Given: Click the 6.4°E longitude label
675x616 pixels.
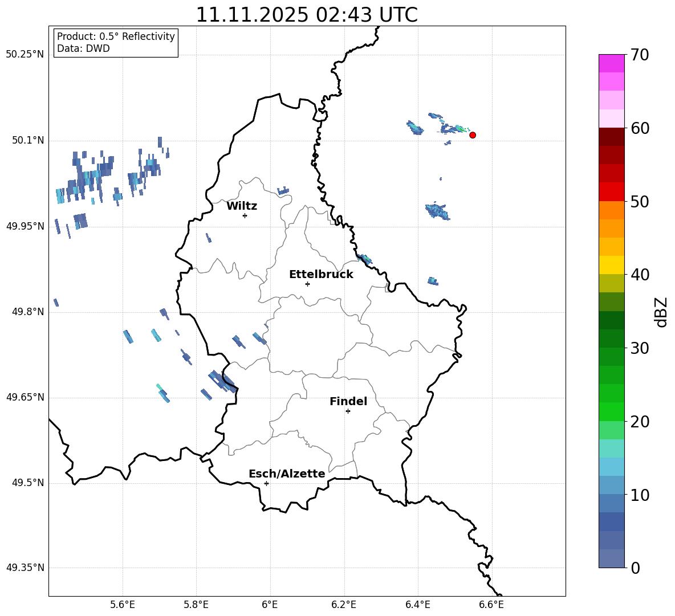Looking at the screenshot, I should [417, 605].
